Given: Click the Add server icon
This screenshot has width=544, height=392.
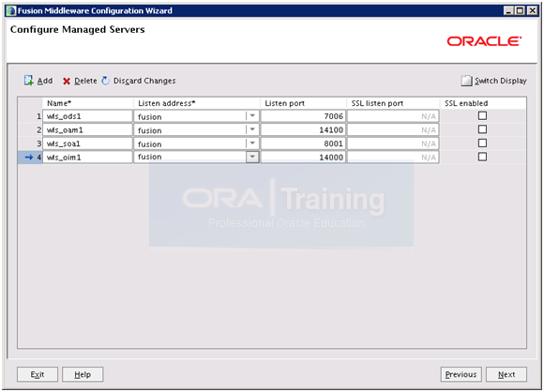Looking at the screenshot, I should 28,81.
